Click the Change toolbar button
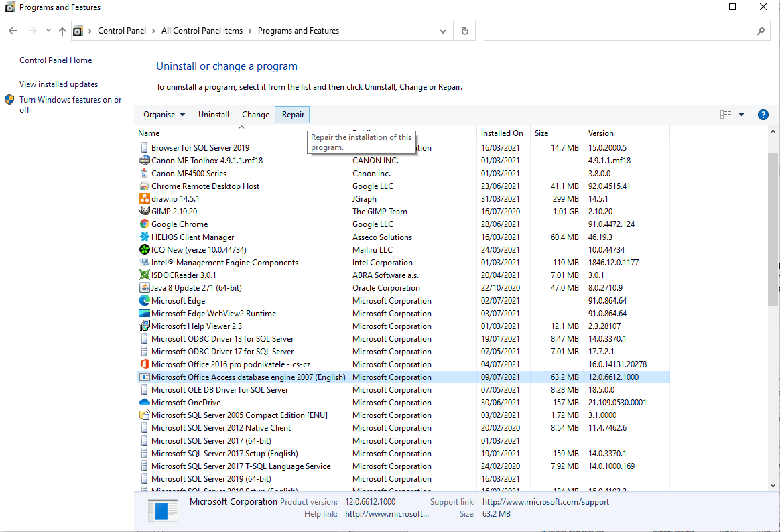The height and width of the screenshot is (532, 780). coord(255,115)
